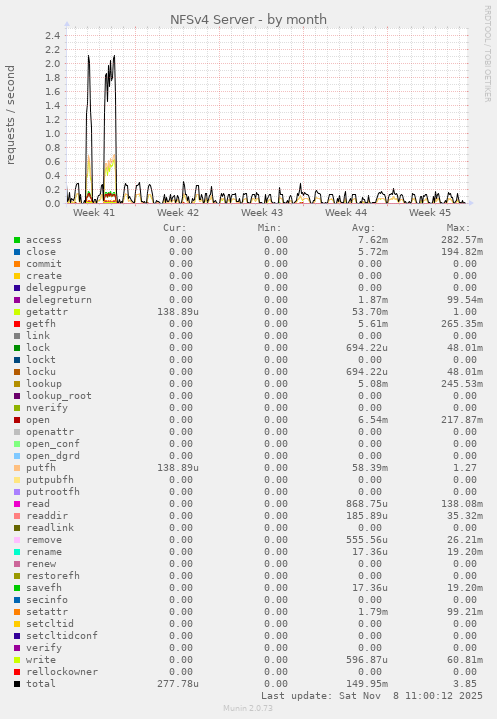Click the Week 43 axis label
The image size is (497, 719).
pyautogui.click(x=262, y=213)
